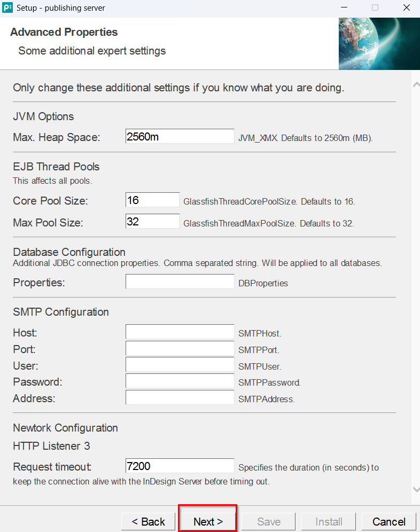Click the globe image in the header
The image size is (420, 532).
[379, 43]
